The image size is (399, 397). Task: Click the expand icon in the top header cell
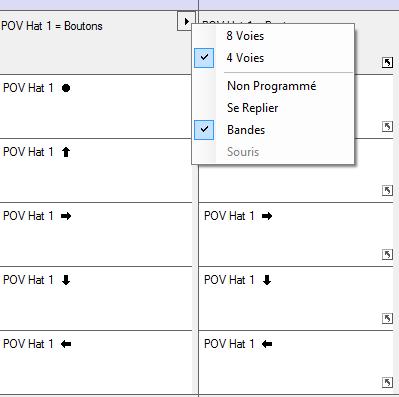tap(387, 62)
